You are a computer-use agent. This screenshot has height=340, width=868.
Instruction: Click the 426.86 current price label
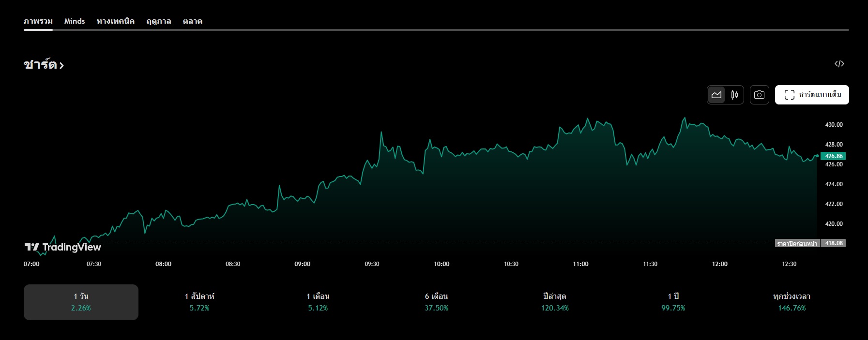(834, 156)
